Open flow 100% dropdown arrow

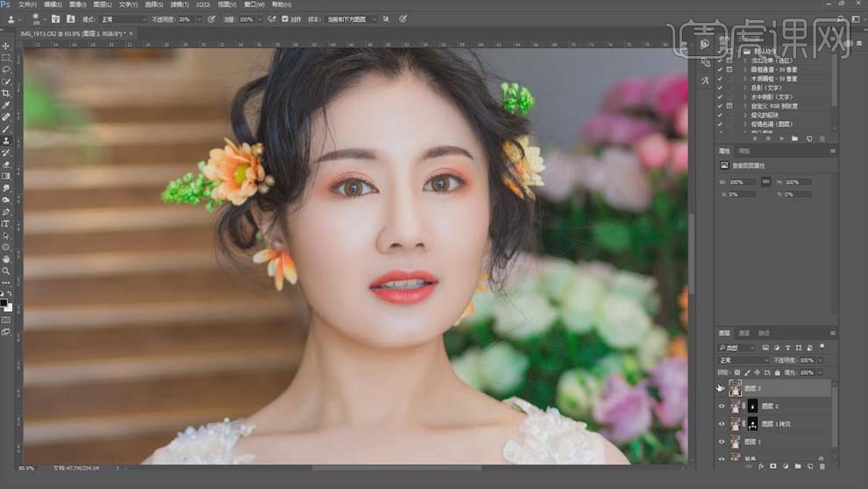(x=260, y=18)
